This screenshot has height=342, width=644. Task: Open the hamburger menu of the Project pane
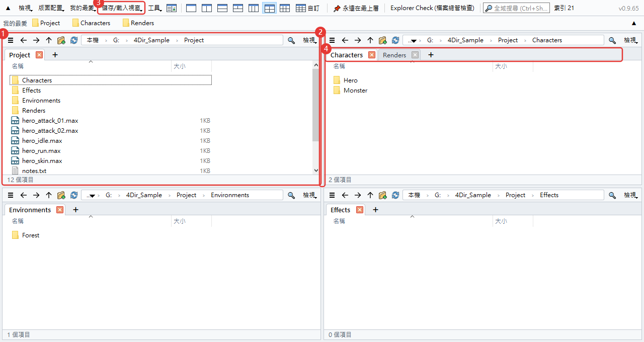[x=11, y=40]
